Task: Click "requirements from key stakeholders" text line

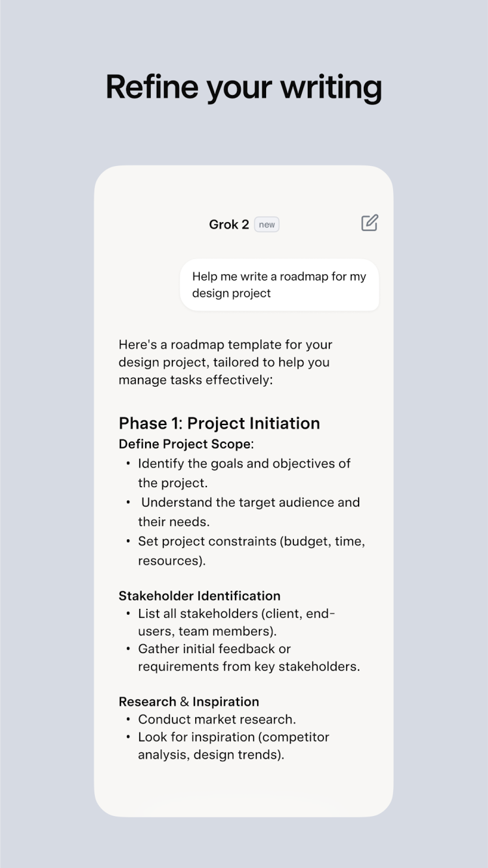Action: tap(249, 667)
